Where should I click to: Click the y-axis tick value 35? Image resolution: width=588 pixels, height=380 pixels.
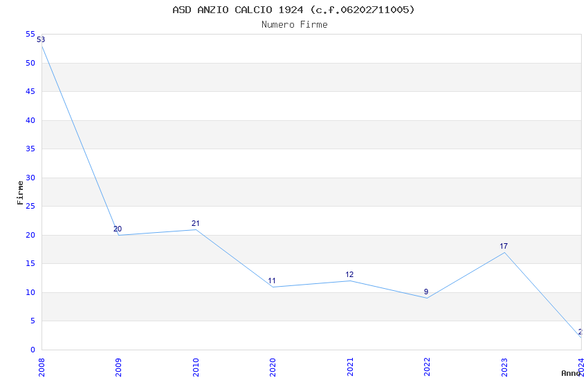click(30, 149)
